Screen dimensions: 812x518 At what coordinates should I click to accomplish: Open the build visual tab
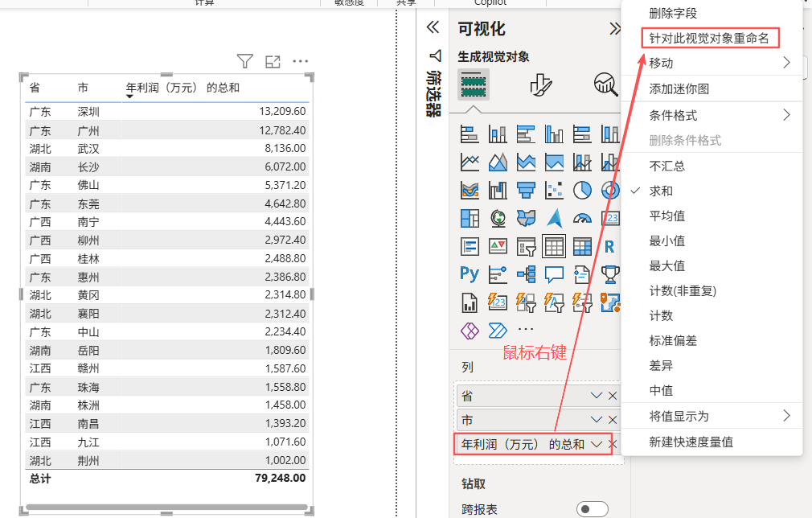474,84
